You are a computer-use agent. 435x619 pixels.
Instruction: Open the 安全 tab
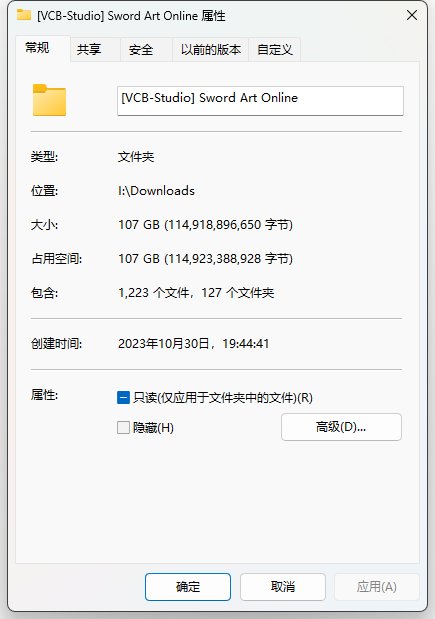[141, 49]
